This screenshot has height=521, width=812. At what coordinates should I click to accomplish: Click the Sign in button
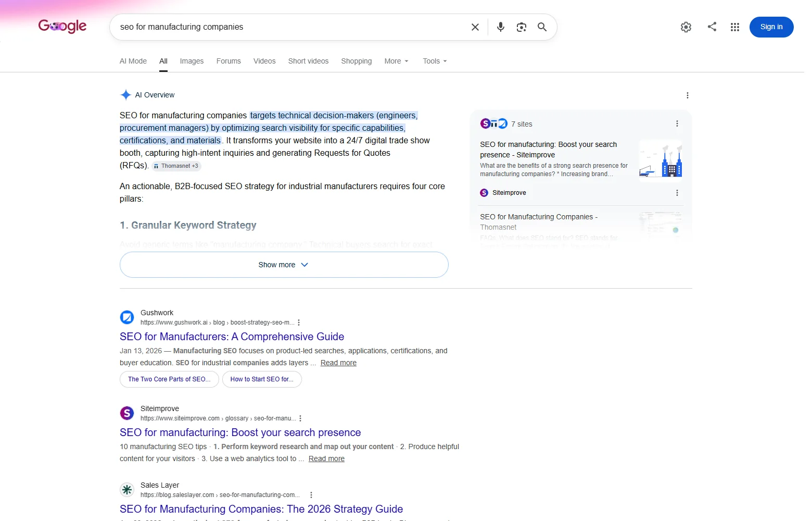pyautogui.click(x=771, y=27)
